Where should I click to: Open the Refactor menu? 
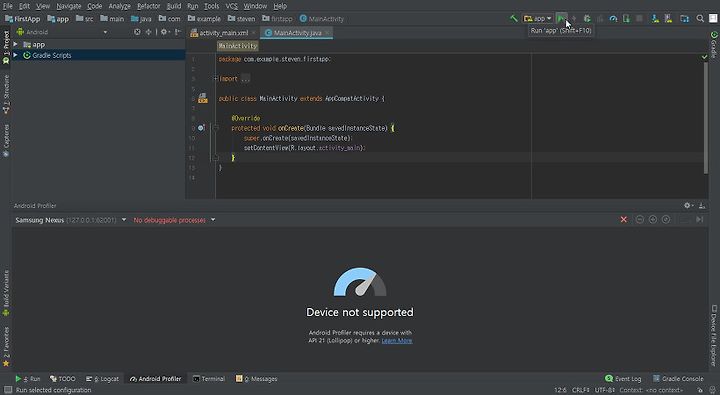(149, 6)
